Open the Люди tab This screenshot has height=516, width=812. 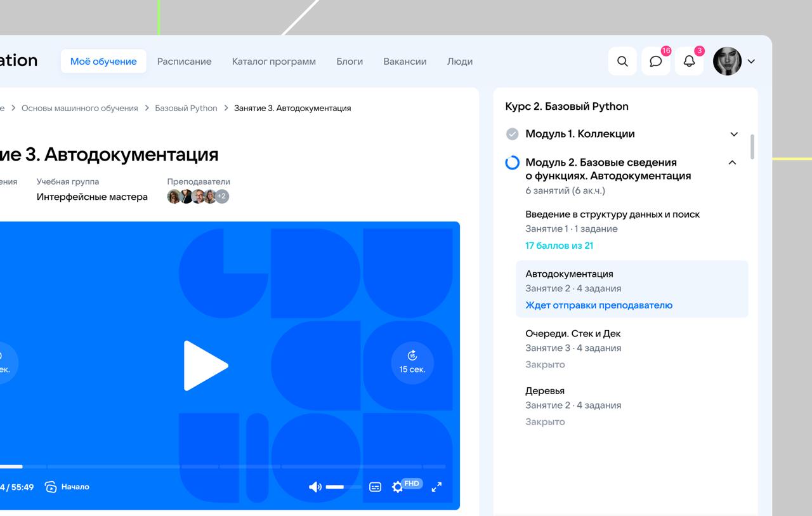(460, 62)
